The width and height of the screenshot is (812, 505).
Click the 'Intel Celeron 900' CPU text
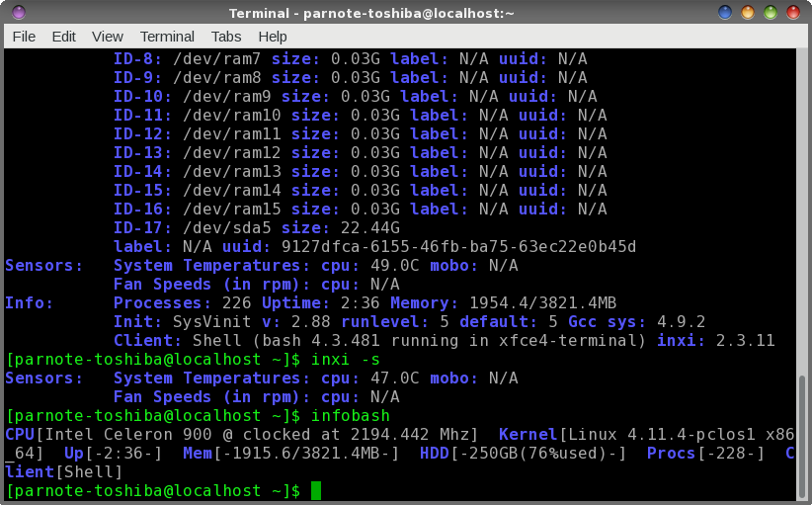point(128,435)
